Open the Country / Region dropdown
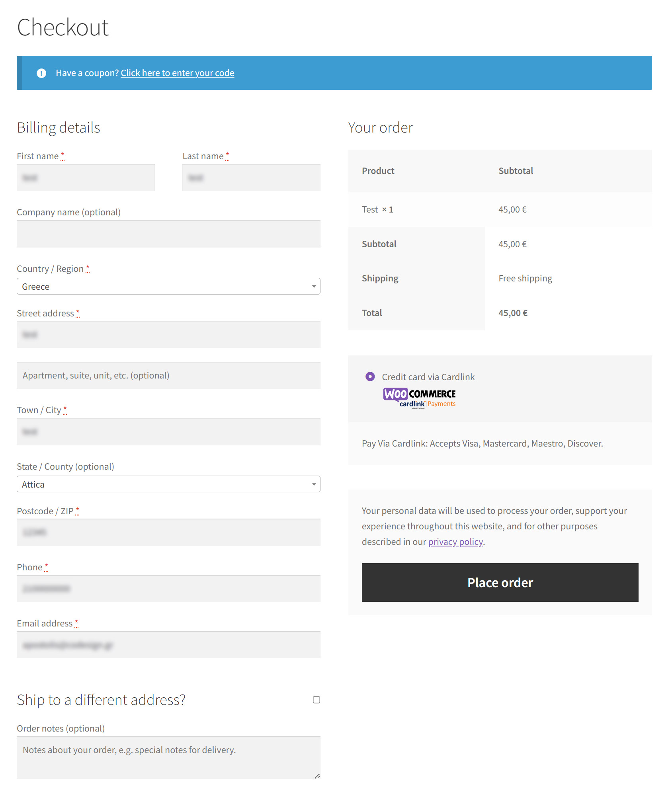Image resolution: width=672 pixels, height=800 pixels. coord(168,287)
